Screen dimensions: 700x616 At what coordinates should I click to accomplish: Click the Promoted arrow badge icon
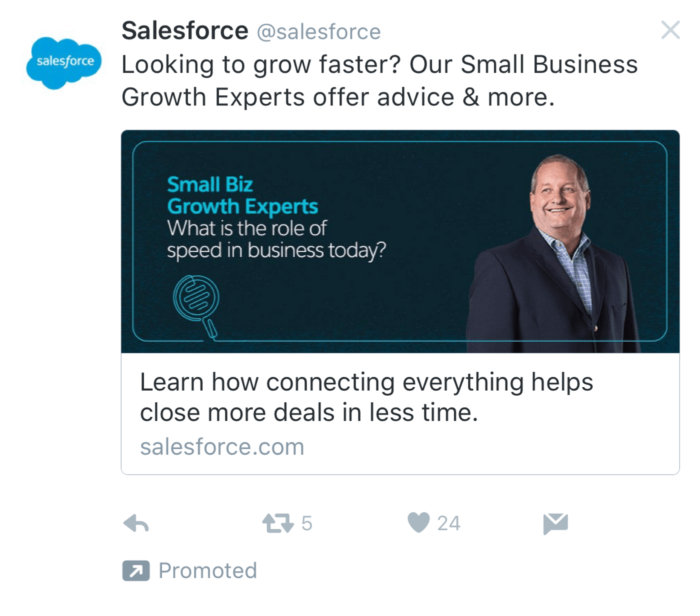[136, 571]
